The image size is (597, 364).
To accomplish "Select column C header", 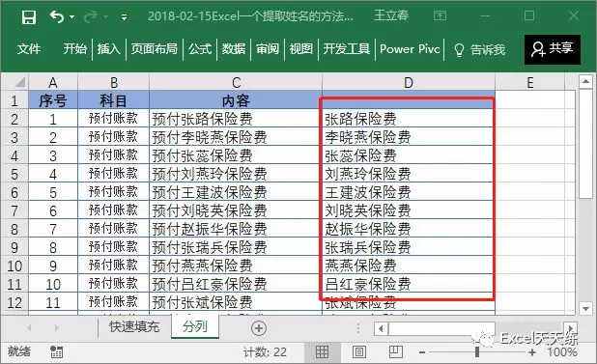I will click(x=236, y=82).
